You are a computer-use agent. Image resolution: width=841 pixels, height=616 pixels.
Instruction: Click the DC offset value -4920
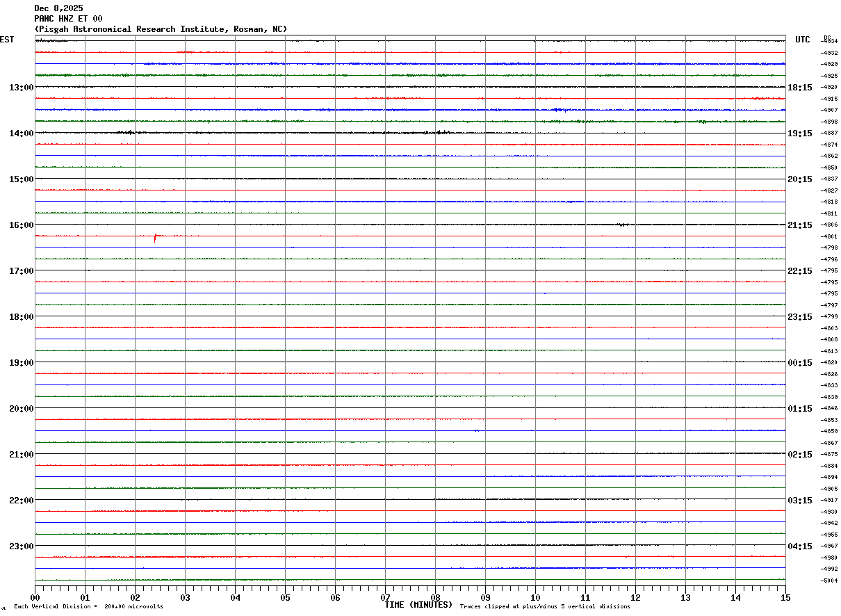[829, 87]
